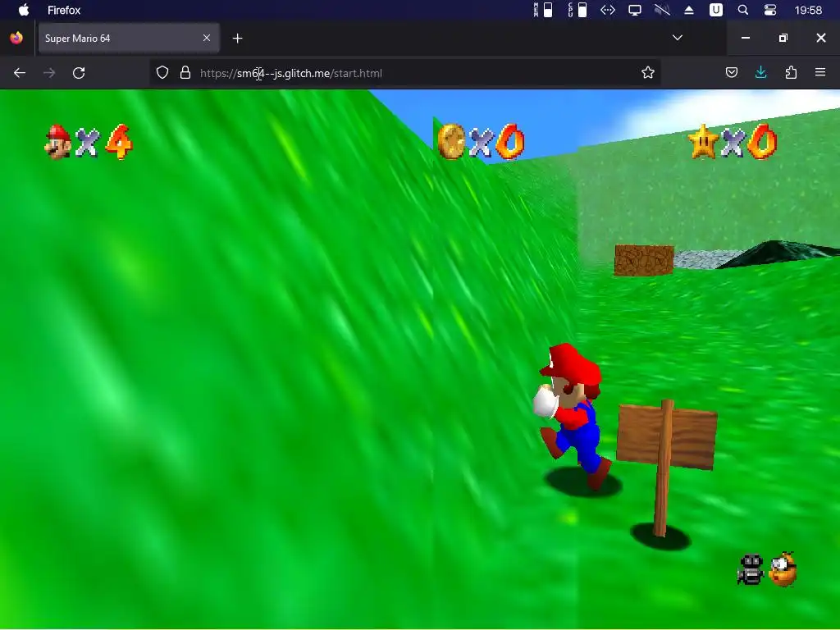The width and height of the screenshot is (840, 630).
Task: Close the Super Mario 64 tab
Action: pos(206,38)
